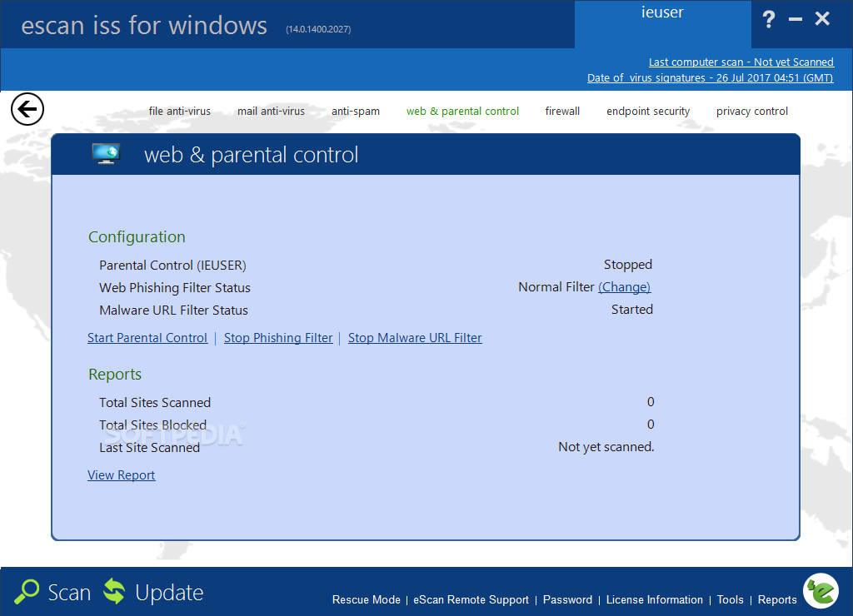Click the green Update arrows icon
Screen dimensions: 853x616
[x=114, y=591]
